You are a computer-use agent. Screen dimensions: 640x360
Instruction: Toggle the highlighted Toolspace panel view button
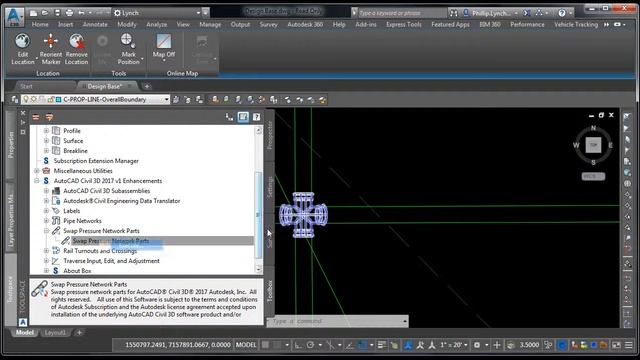click(x=243, y=117)
